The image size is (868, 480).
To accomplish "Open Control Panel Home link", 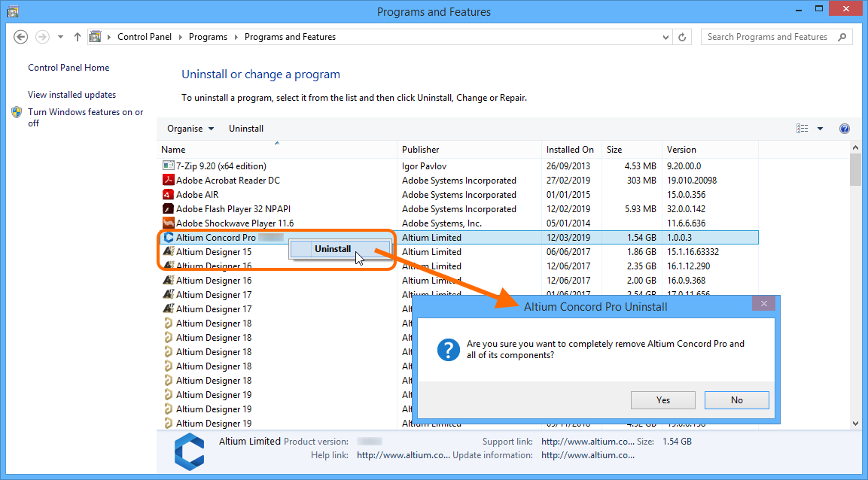I will [69, 68].
